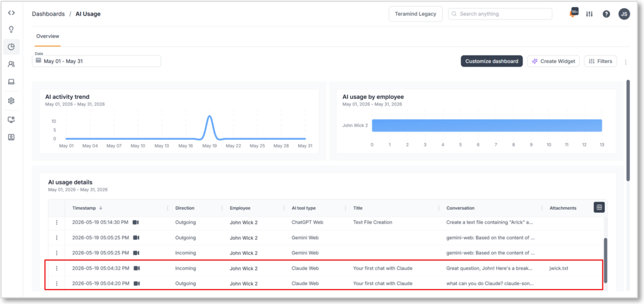Focus the Search anything field
The image size is (644, 304).
pos(500,14)
